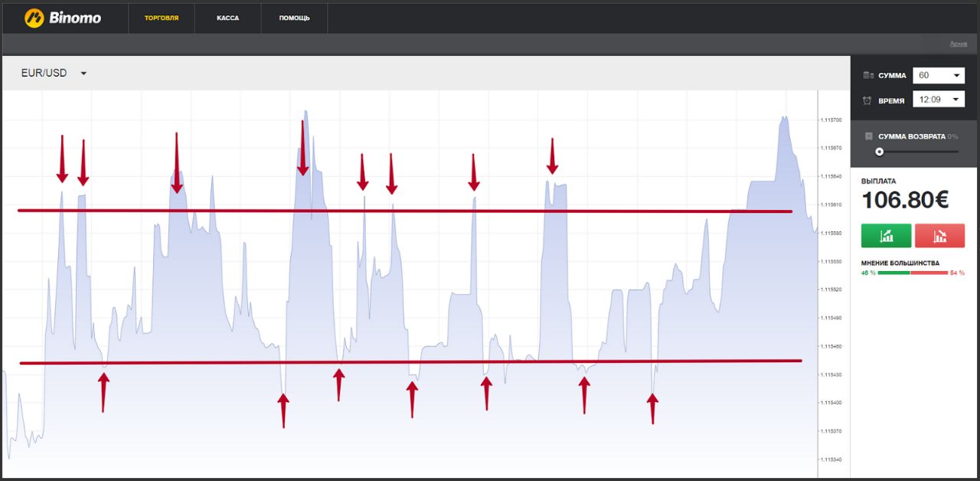Click the 1.115340 price axis label
The width and height of the screenshot is (980, 481).
[831, 460]
